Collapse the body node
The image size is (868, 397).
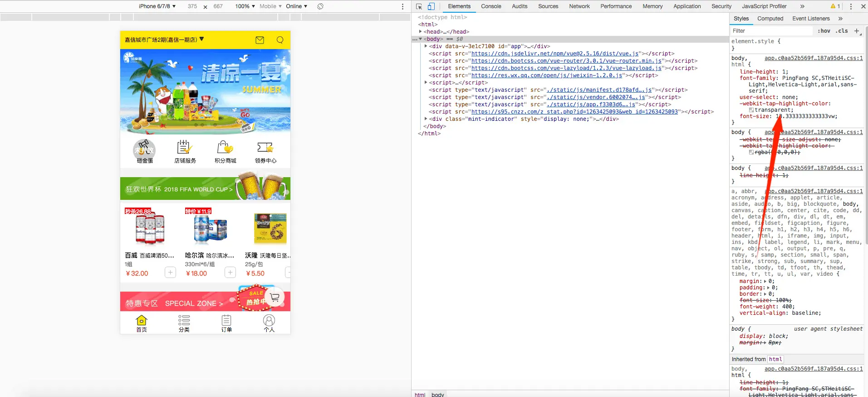[x=420, y=39]
